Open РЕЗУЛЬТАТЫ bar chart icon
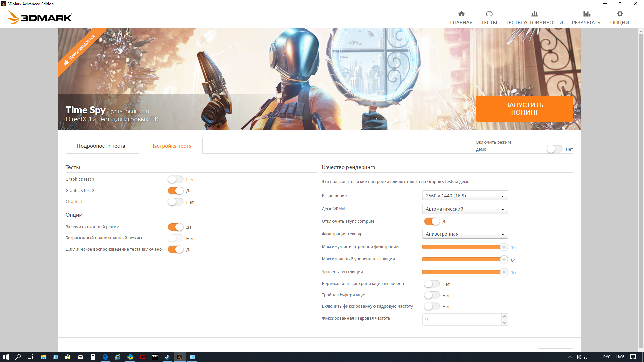Viewport: 644px width, 362px height. pyautogui.click(x=586, y=14)
